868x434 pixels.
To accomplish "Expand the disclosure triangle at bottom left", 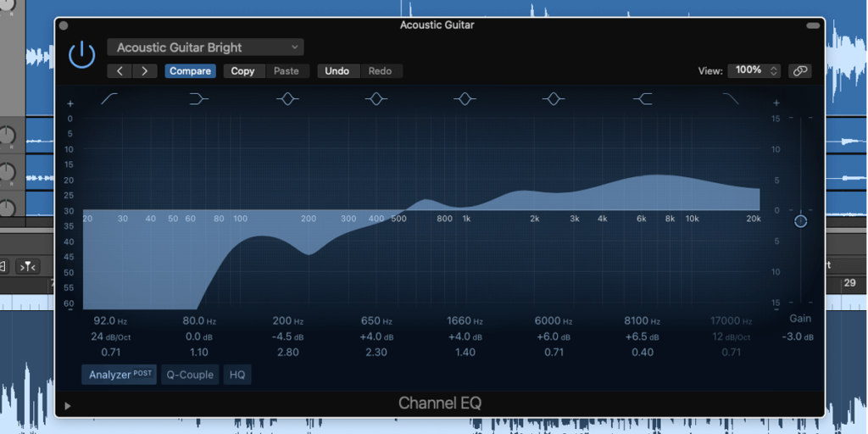I will [68, 406].
